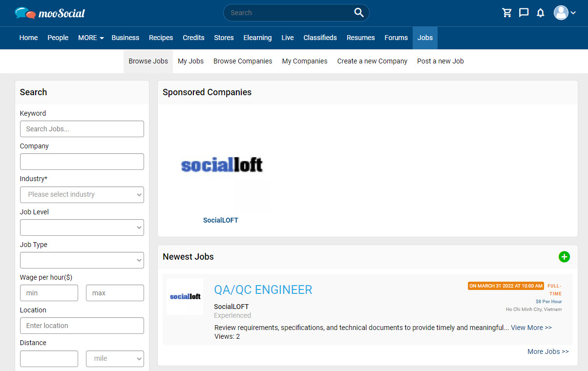The image size is (588, 371).
Task: Open the messages chat icon
Action: pos(524,13)
